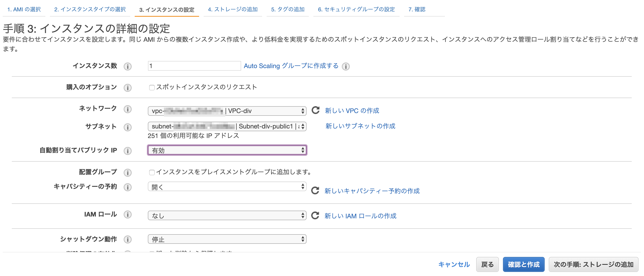Open the network VPC dropdown
This screenshot has height=276, width=644.
point(226,110)
